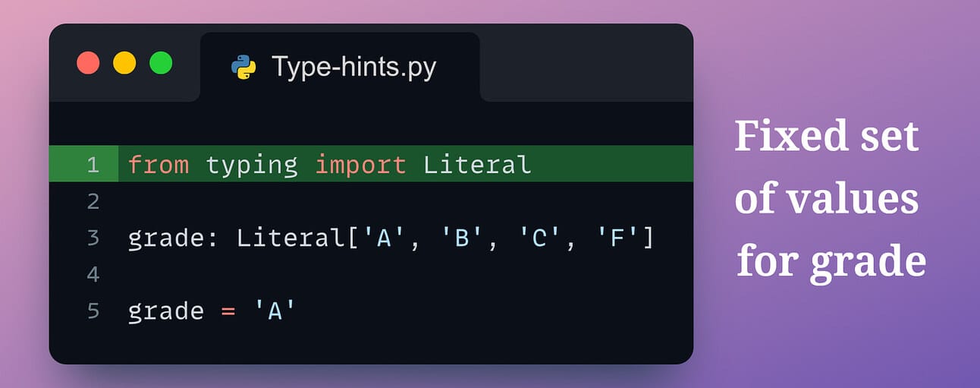
Task: Click the equals sign on line 5
Action: (228, 312)
